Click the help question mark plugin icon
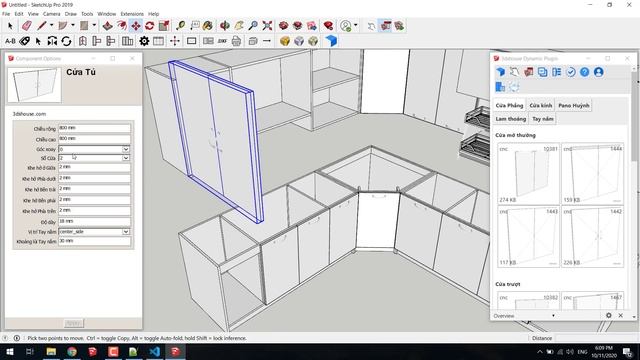640x360 pixels. pyautogui.click(x=584, y=72)
